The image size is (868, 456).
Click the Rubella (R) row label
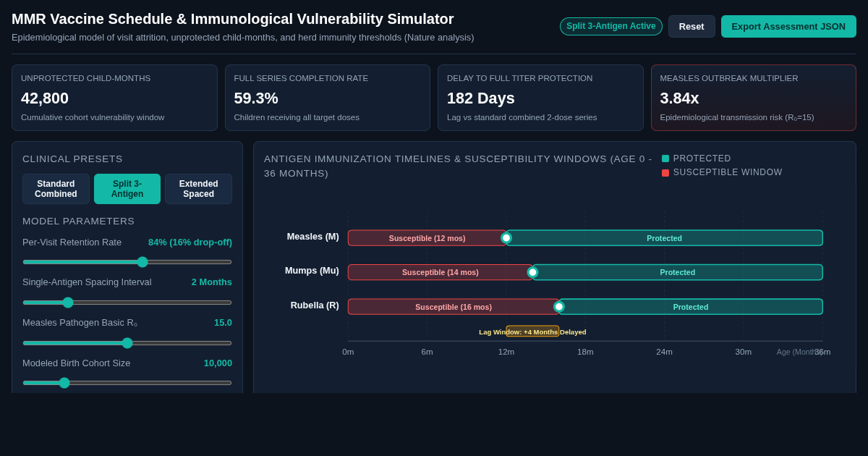point(315,305)
